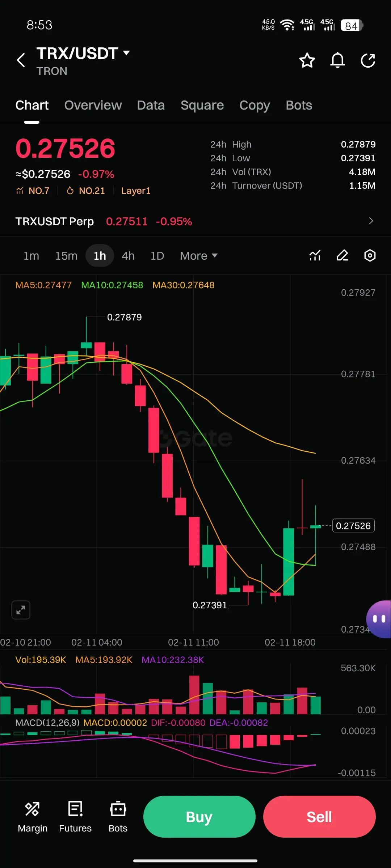391x868 pixels.
Task: Tap the 02-11 18:00 time axis label
Action: pos(290,642)
